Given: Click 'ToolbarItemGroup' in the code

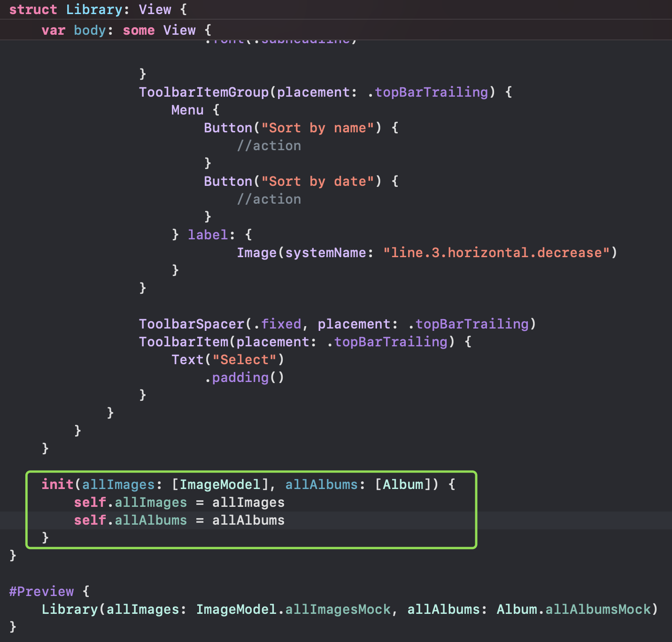Looking at the screenshot, I should click(204, 92).
